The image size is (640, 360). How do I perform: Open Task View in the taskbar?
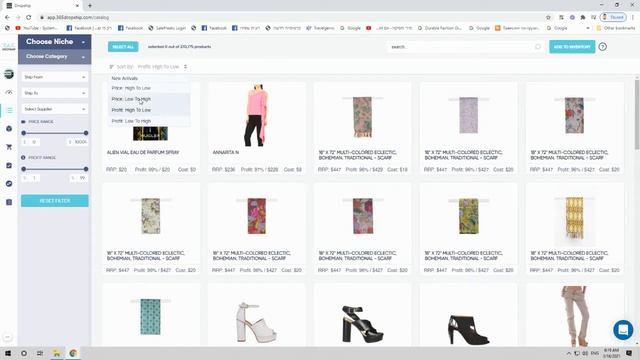[40, 353]
